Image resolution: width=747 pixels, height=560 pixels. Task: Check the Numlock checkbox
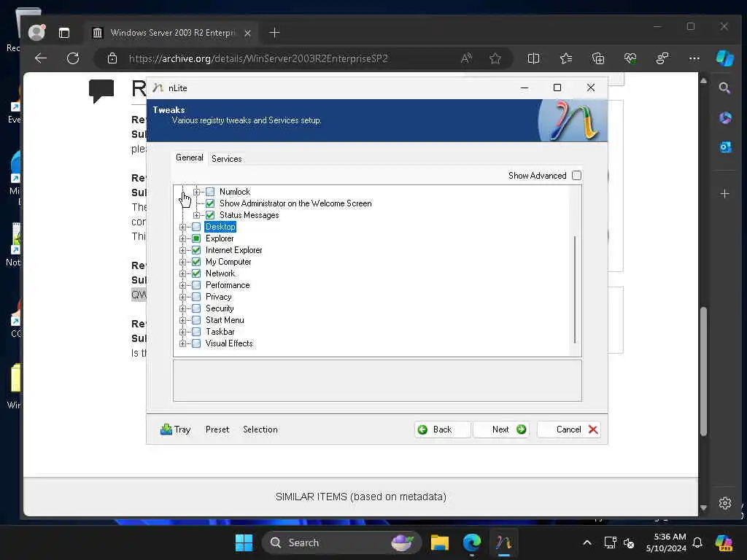(210, 192)
